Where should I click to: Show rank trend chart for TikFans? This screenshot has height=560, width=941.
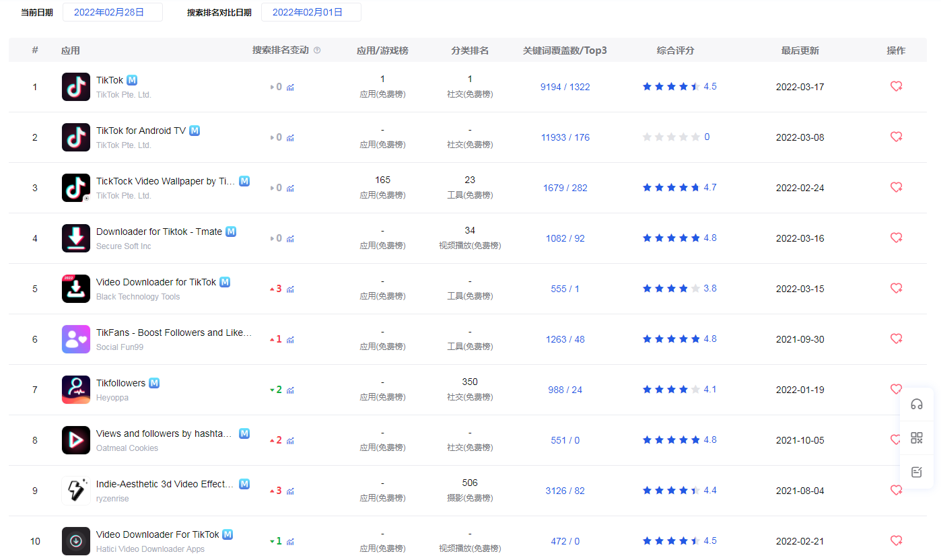pyautogui.click(x=290, y=339)
